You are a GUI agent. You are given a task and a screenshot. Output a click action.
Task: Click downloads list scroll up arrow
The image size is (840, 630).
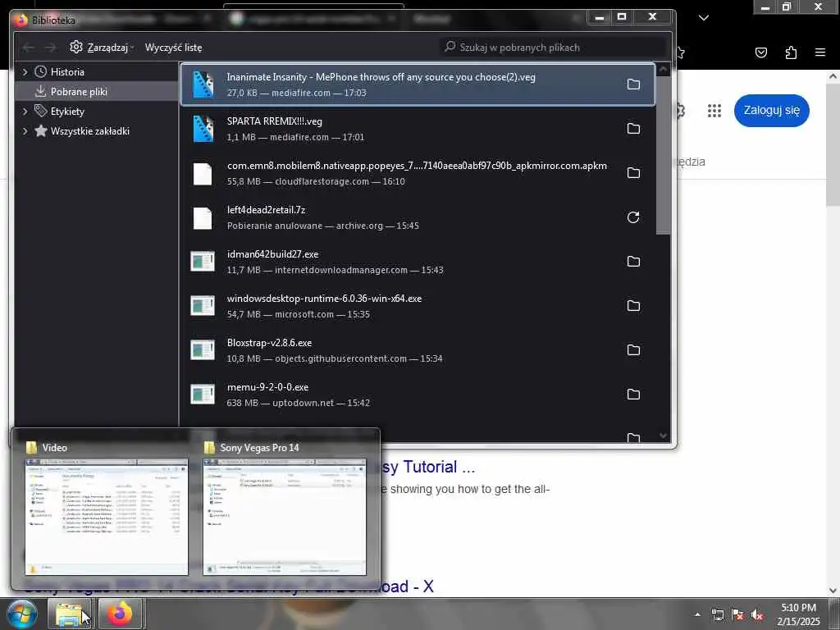click(663, 69)
